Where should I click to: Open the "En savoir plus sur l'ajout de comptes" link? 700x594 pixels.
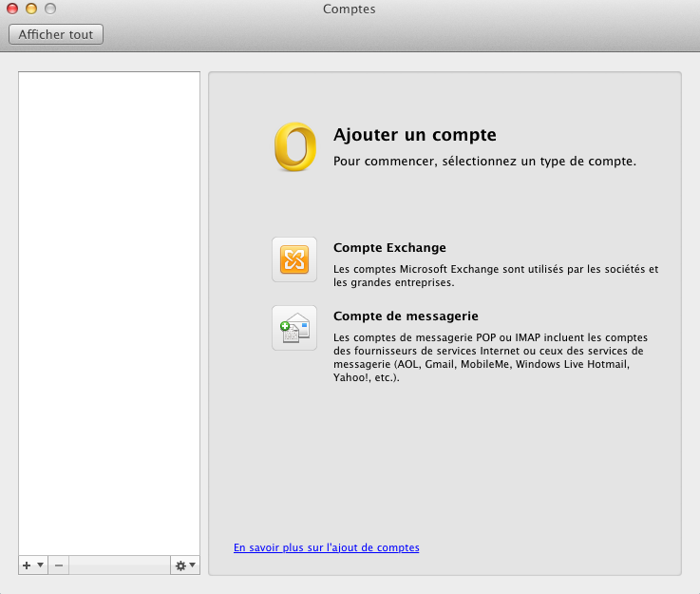click(326, 547)
